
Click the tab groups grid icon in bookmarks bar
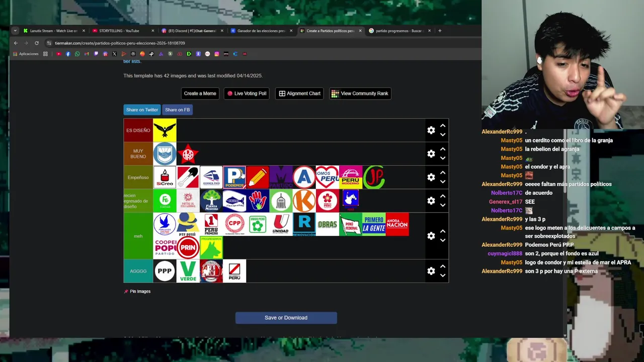tap(45, 54)
